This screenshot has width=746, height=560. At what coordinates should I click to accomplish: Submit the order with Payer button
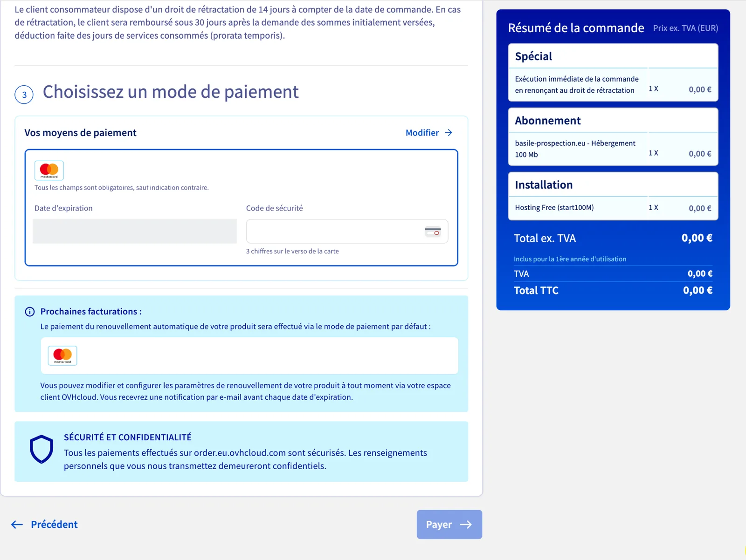449,525
